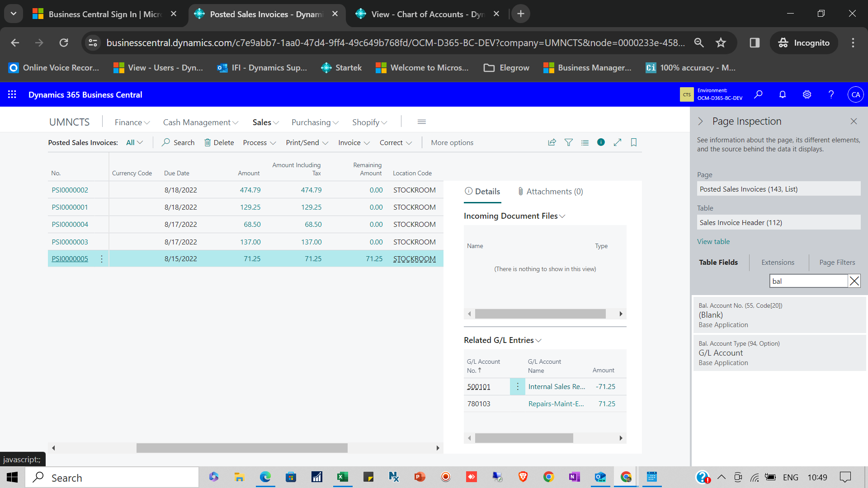Select the Page Filters tab in Page Inspection
This screenshot has width=868, height=488.
tap(837, 262)
